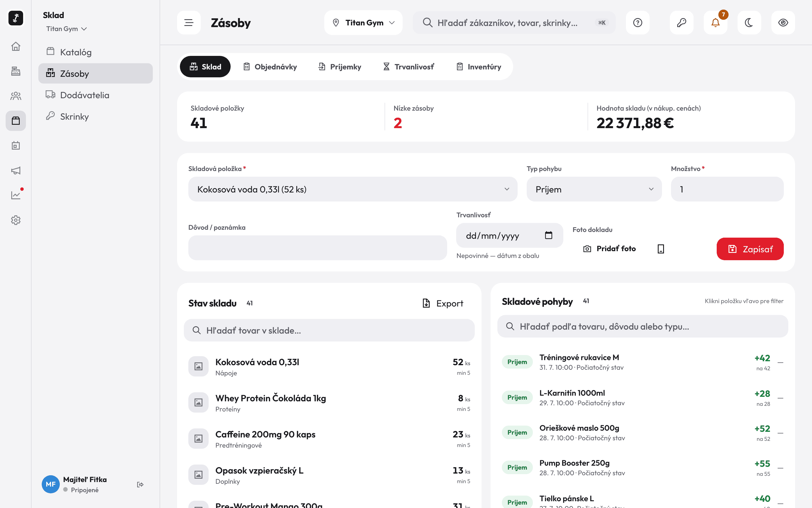Open the megaphone marketing icon
812x508 pixels.
(16, 170)
